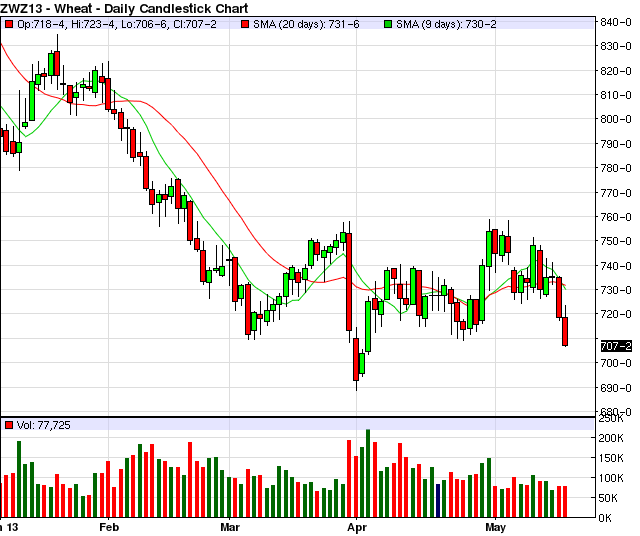Click the May date axis label
This screenshot has height=536, width=640.
pyautogui.click(x=495, y=527)
